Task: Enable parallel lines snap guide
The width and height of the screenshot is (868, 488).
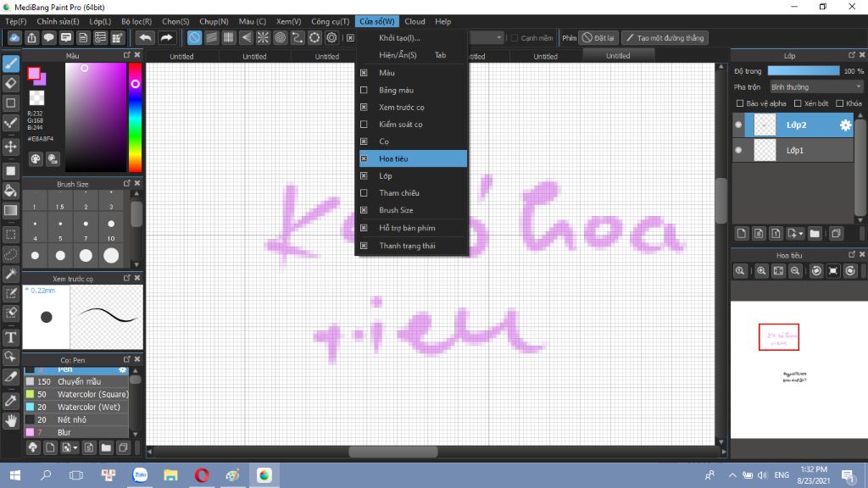Action: 211,37
